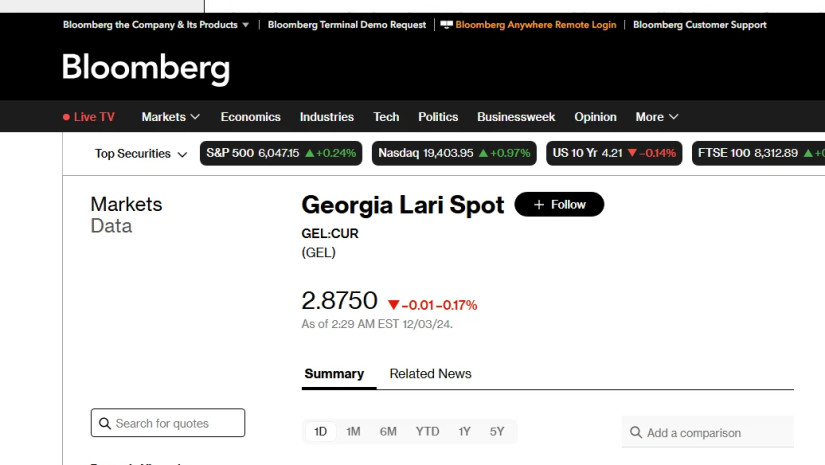Click the magnifier icon beside Add a comparison
The image size is (825, 465).
(x=635, y=433)
